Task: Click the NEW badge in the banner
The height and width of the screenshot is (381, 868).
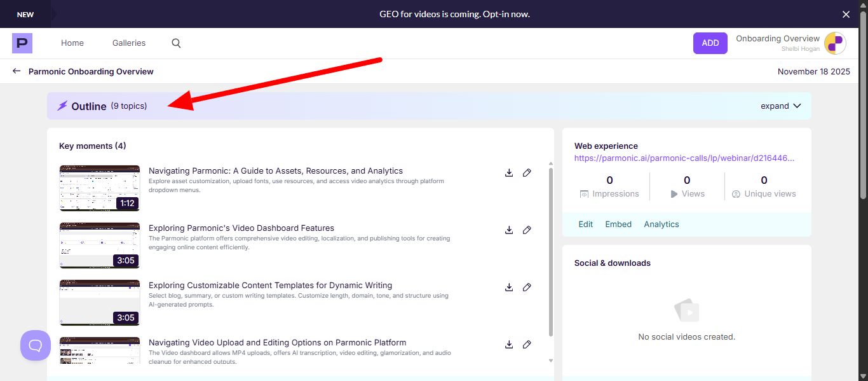Action: [x=25, y=14]
